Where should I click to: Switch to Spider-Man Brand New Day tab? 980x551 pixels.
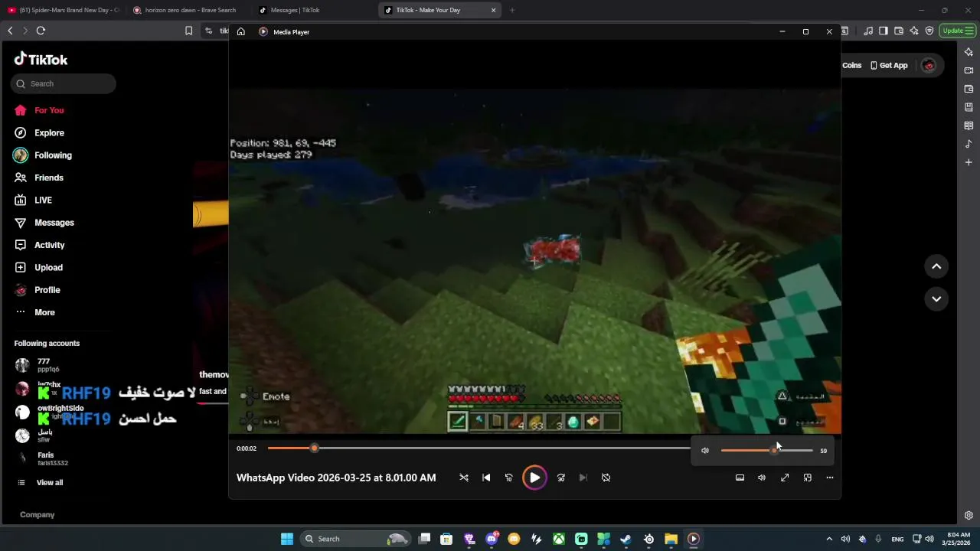point(64,10)
